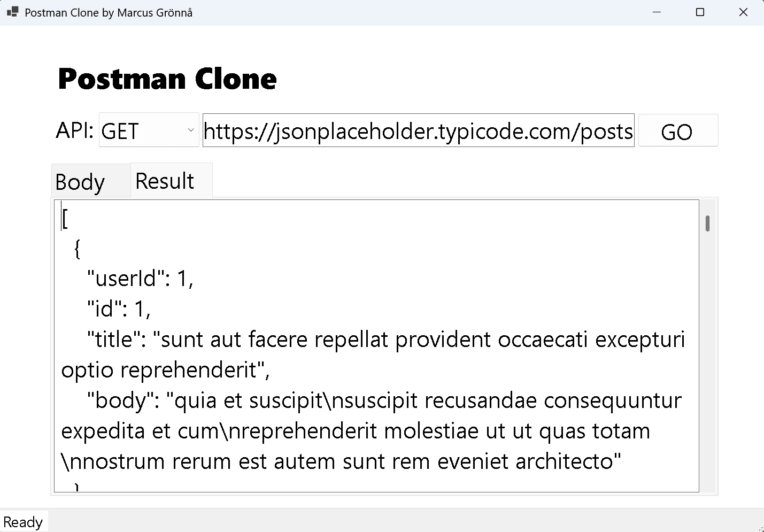Maximize the Postman Clone window

click(700, 12)
